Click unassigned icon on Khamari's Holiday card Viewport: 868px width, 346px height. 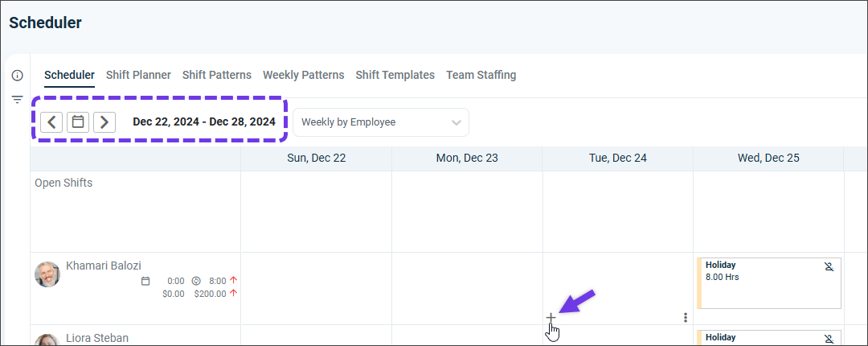pyautogui.click(x=829, y=266)
